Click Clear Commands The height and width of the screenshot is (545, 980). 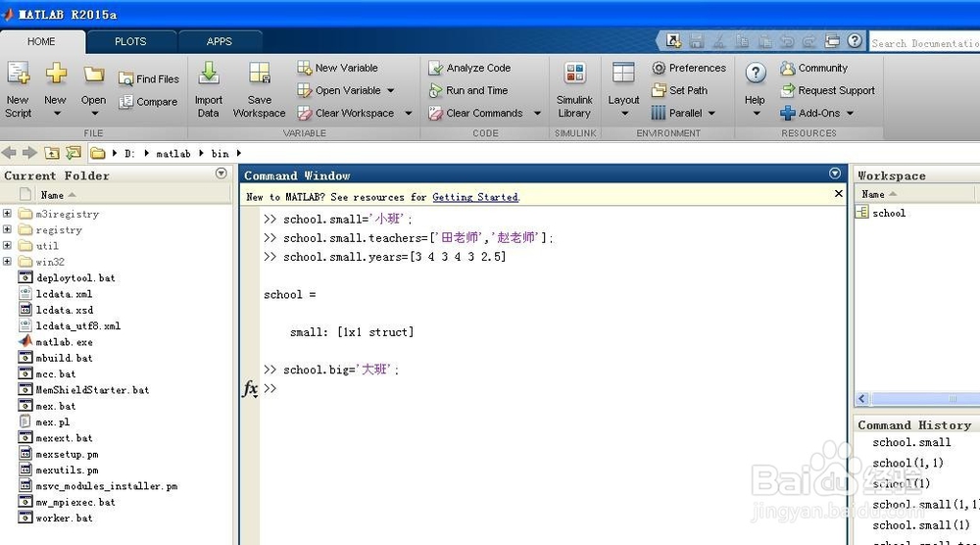click(475, 113)
